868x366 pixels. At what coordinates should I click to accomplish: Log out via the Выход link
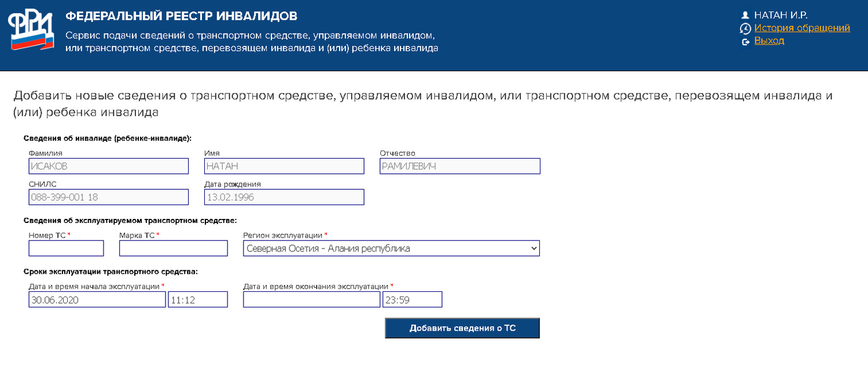click(769, 41)
